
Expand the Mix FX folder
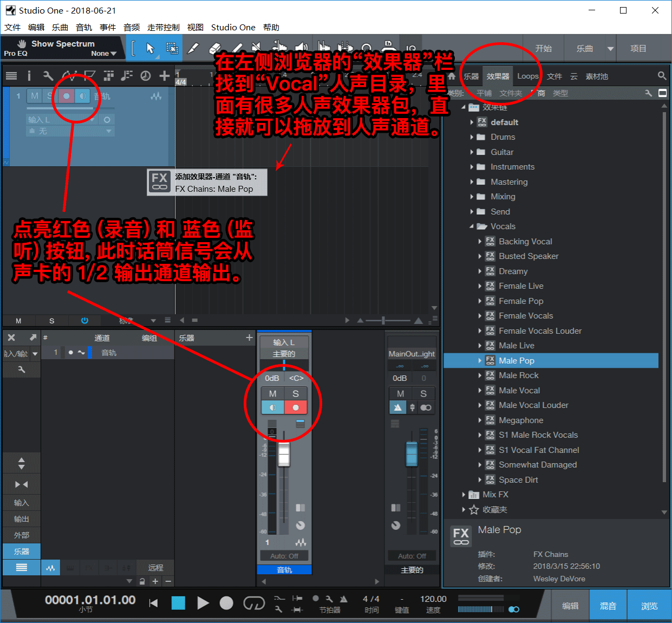click(x=464, y=495)
